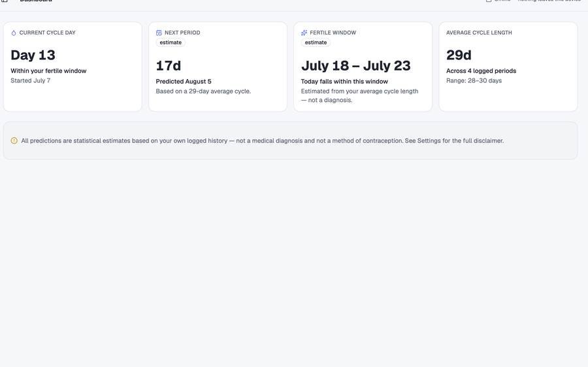This screenshot has height=367, width=588.
Task: Click the "AVERAGE CYCLE LENGTH" heading
Action: coord(479,33)
